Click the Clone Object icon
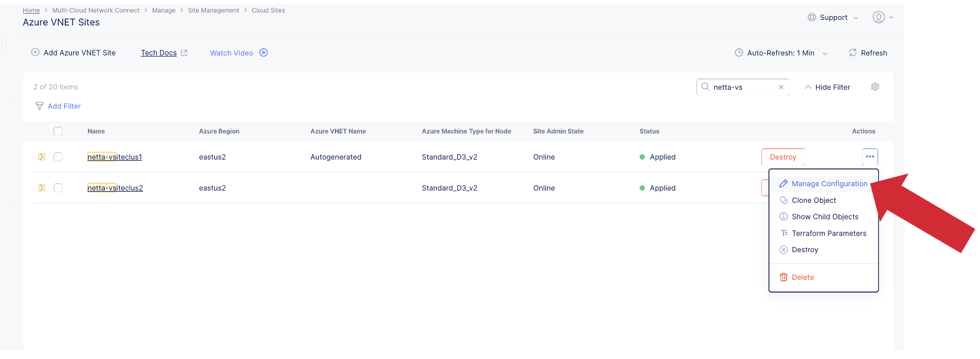The image size is (980, 359). pos(783,200)
